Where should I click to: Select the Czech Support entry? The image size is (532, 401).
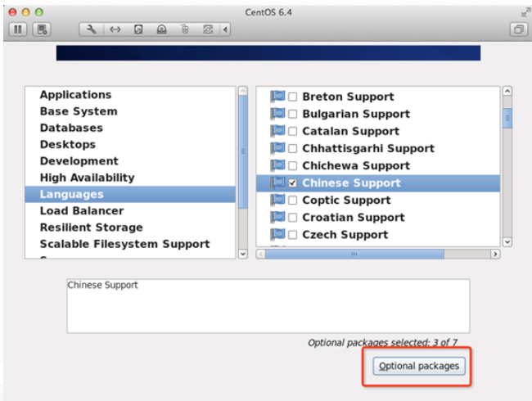tap(345, 235)
